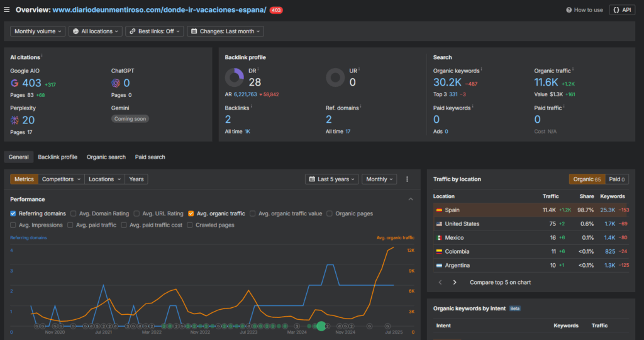Click the ChatGPT logo icon

[116, 83]
